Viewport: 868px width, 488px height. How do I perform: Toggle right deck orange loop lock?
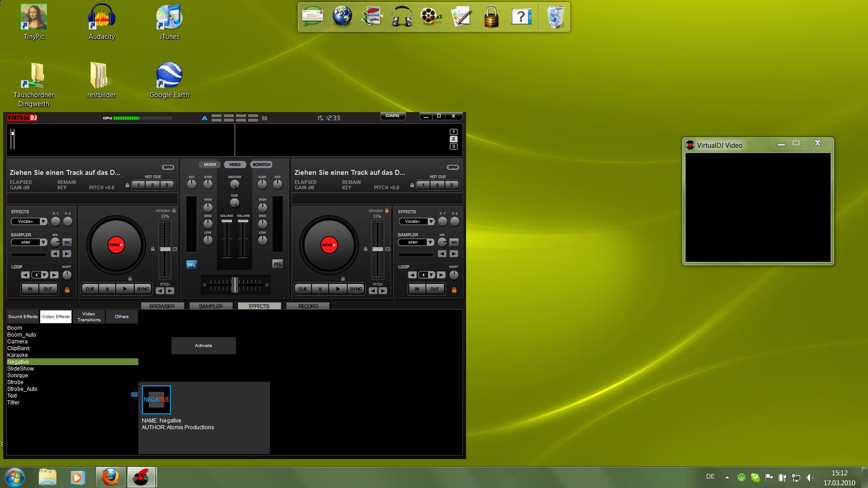click(x=454, y=290)
